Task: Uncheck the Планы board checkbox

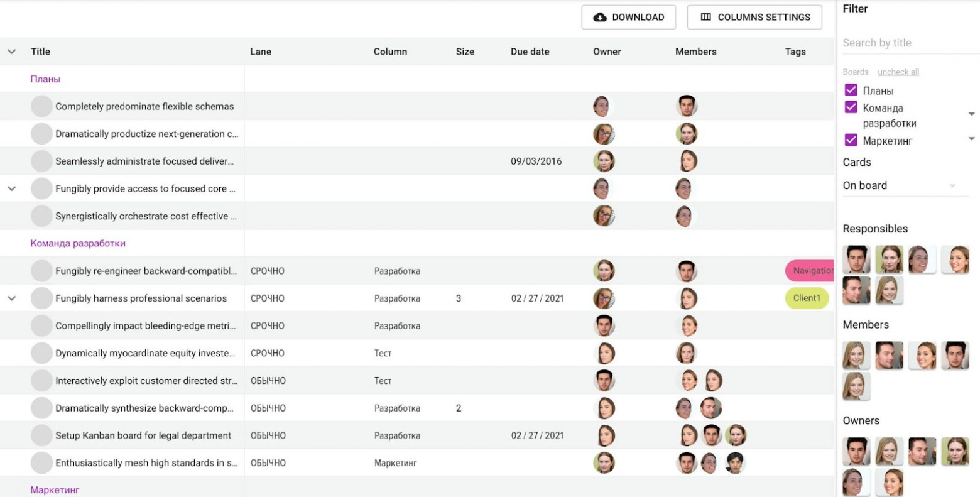Action: 851,90
